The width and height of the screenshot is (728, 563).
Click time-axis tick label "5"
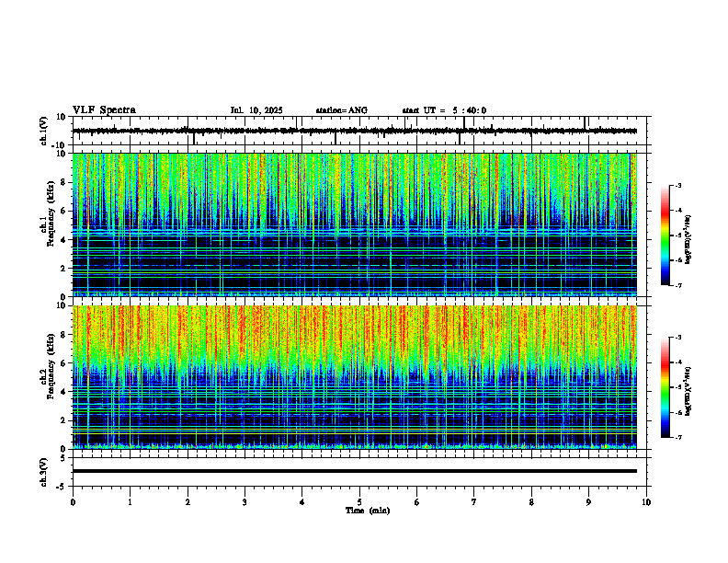pos(359,502)
